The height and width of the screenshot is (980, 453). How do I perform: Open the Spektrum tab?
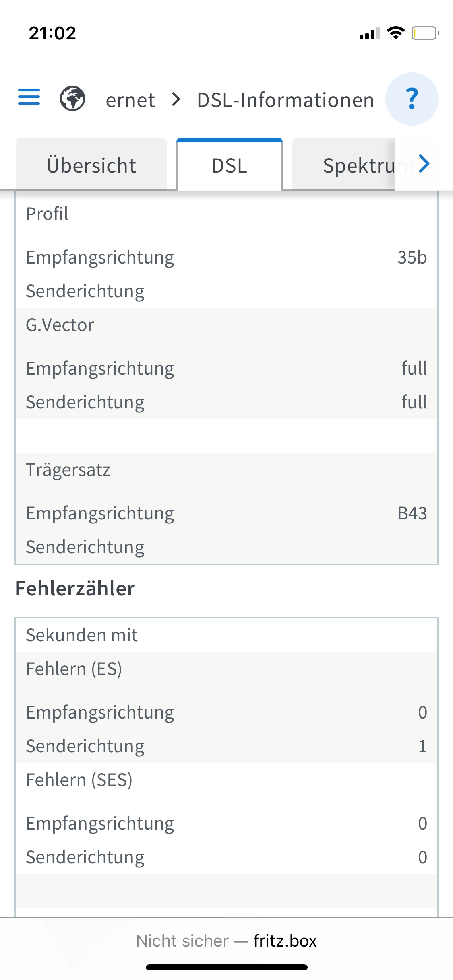point(358,165)
